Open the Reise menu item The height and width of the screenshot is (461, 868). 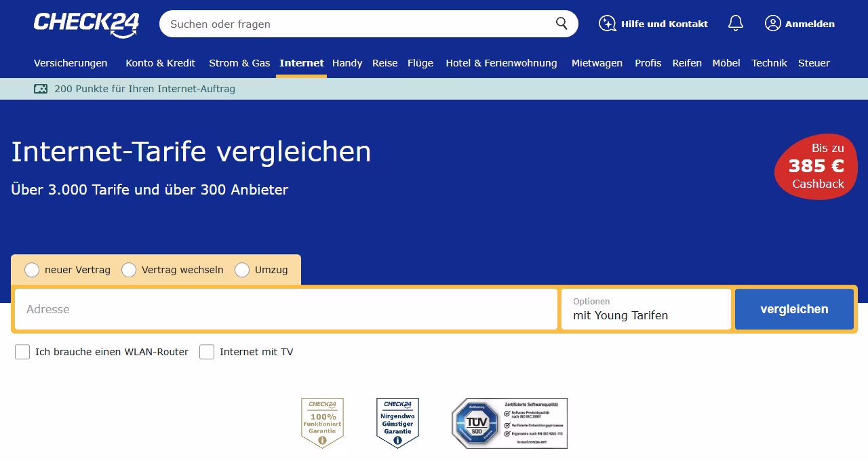(385, 63)
